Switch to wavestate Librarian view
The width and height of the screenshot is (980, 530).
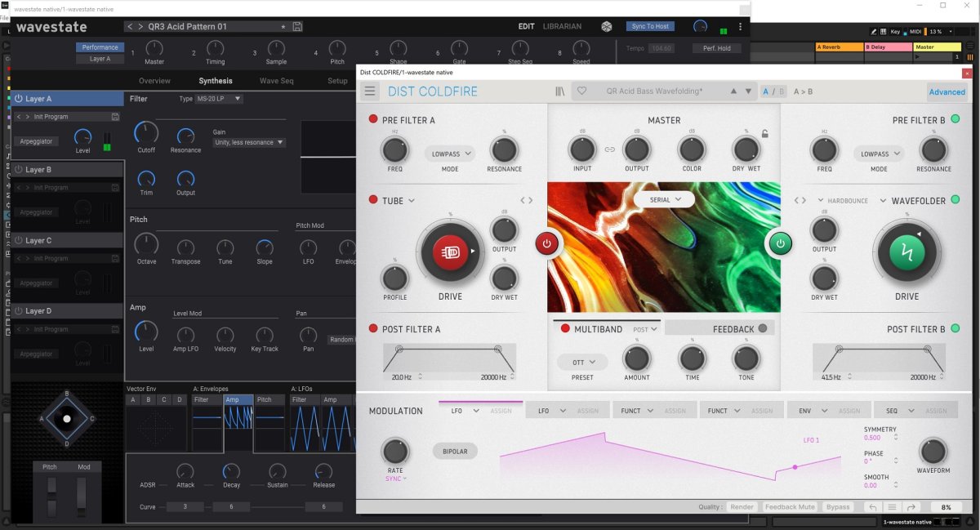562,26
